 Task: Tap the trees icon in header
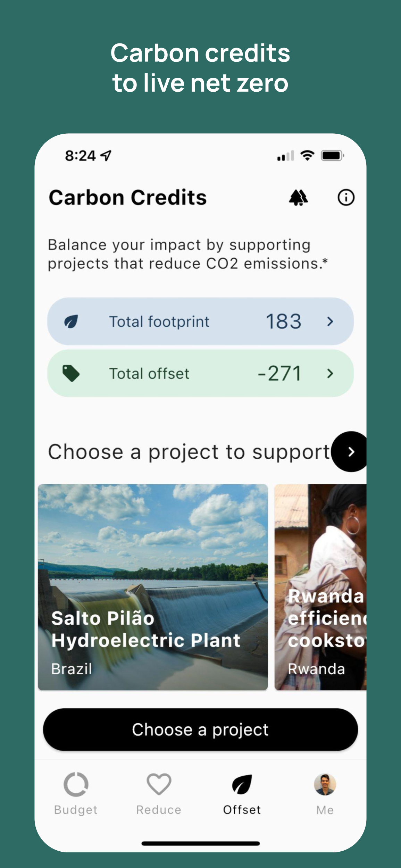tap(298, 198)
